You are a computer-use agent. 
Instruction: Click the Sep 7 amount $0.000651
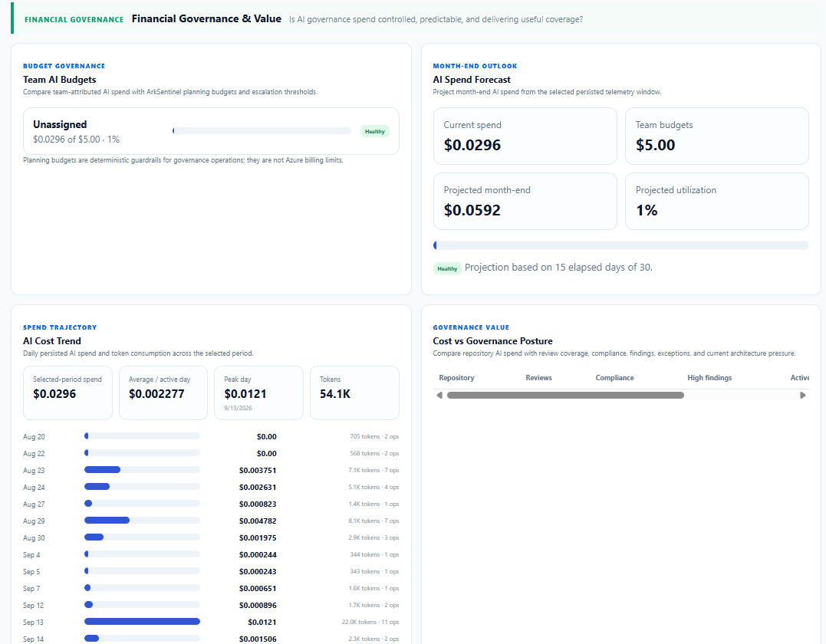coord(258,588)
